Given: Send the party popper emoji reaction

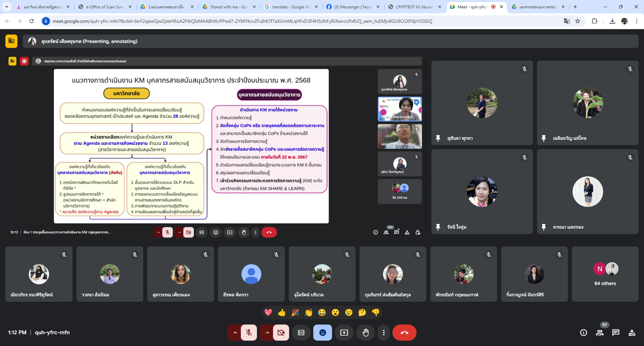Looking at the screenshot, I should click(295, 312).
